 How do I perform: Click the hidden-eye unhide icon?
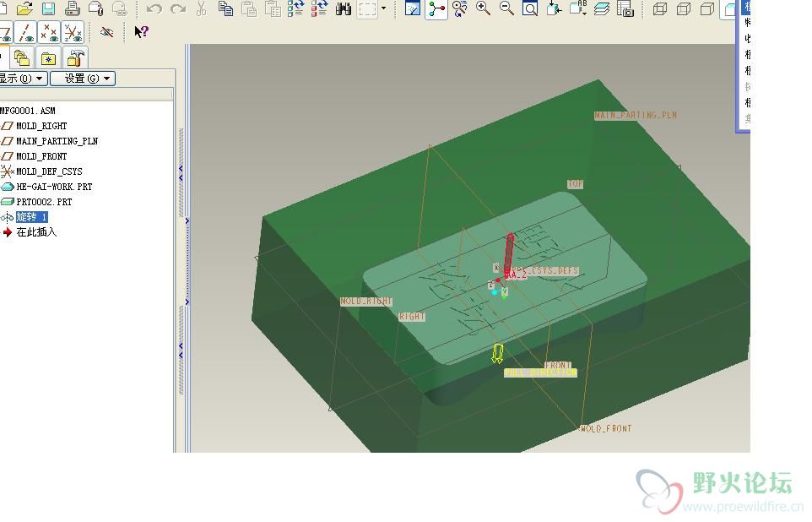(x=106, y=32)
